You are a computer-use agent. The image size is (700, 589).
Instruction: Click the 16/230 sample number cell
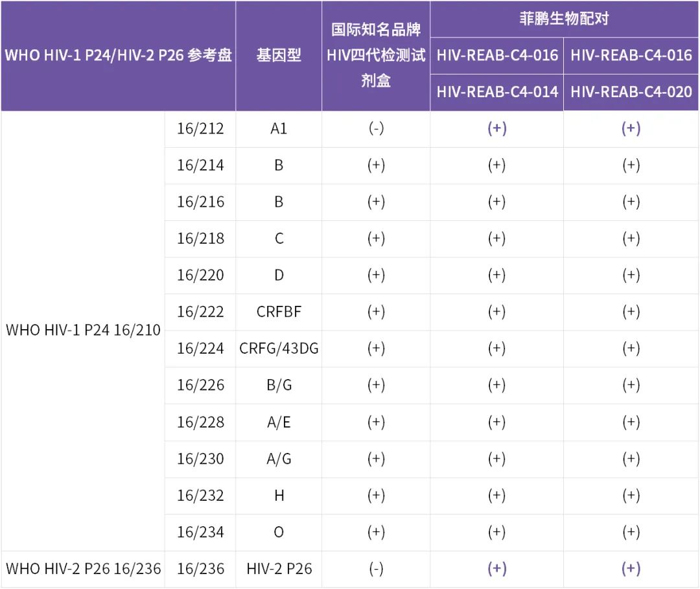point(200,459)
